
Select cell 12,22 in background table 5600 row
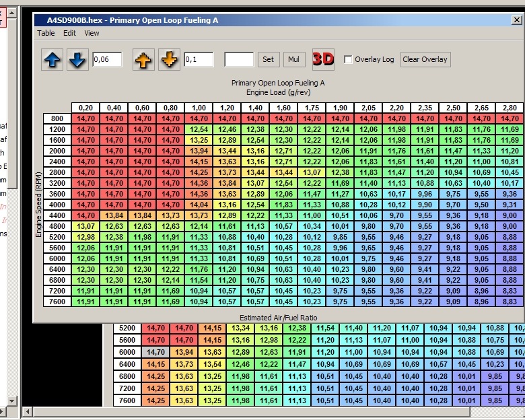297,340
